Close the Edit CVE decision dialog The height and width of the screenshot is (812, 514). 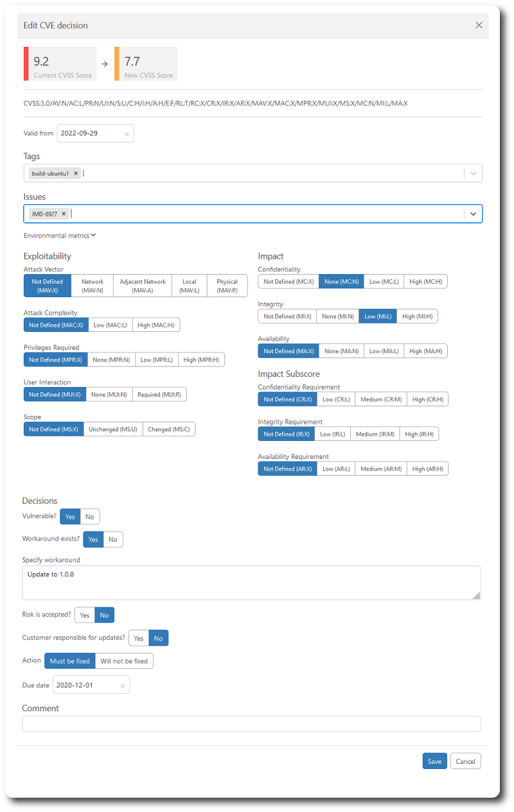[x=479, y=25]
